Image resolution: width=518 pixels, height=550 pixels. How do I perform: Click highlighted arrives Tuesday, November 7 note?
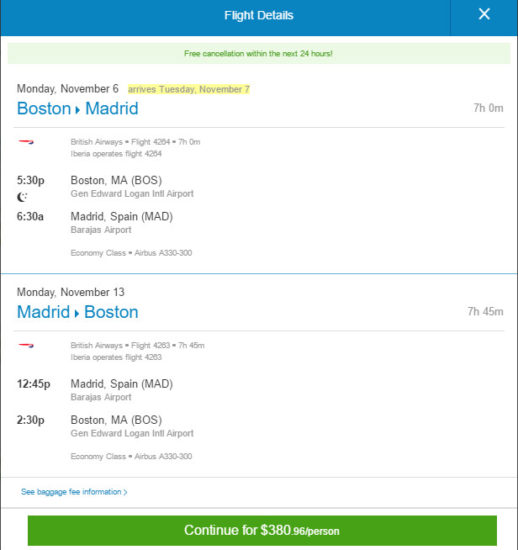tap(189, 89)
